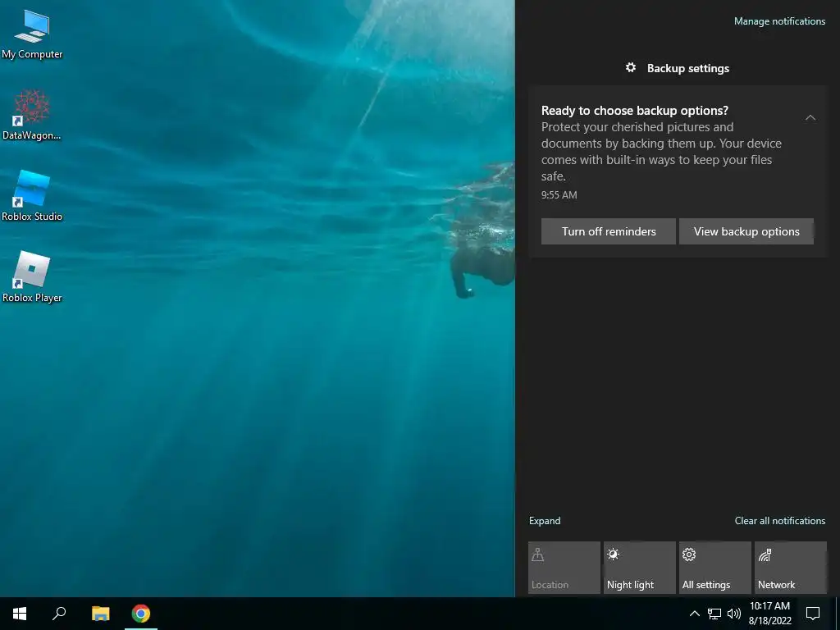Open File Explorer from the taskbar
840x630 pixels.
100,614
